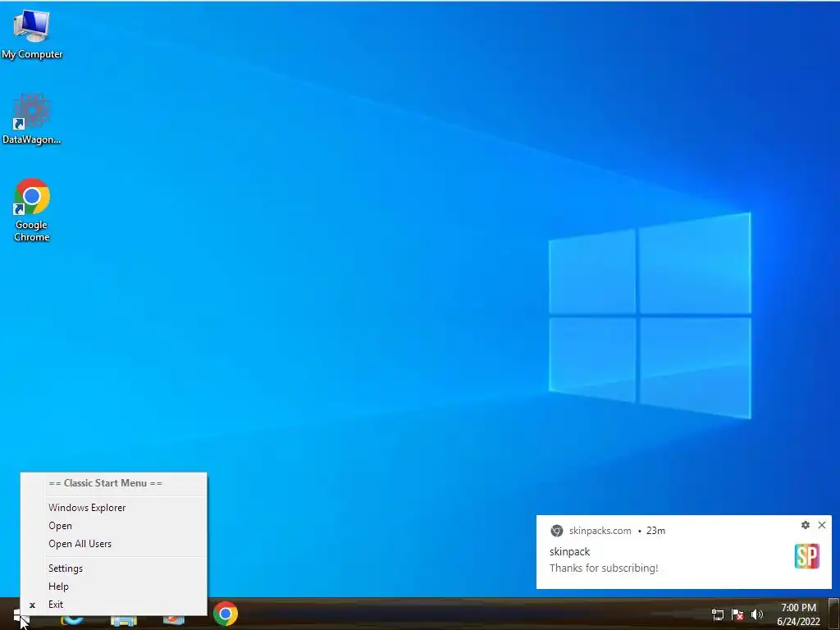The height and width of the screenshot is (630, 840).
Task: Choose Help from the context menu
Action: pyautogui.click(x=113, y=587)
